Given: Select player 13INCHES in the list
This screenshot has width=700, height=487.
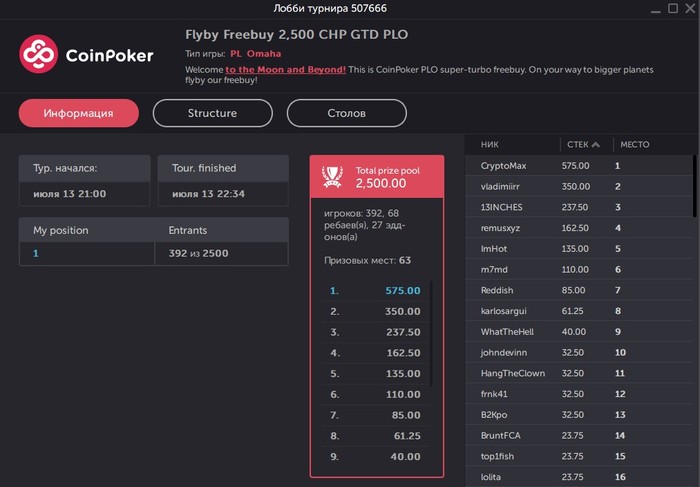Looking at the screenshot, I should coord(501,207).
